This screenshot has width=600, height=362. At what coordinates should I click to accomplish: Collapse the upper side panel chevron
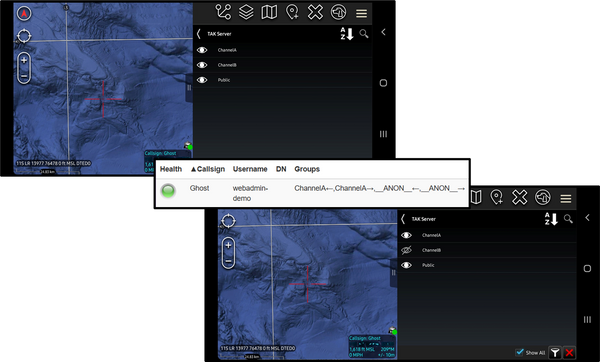click(383, 32)
